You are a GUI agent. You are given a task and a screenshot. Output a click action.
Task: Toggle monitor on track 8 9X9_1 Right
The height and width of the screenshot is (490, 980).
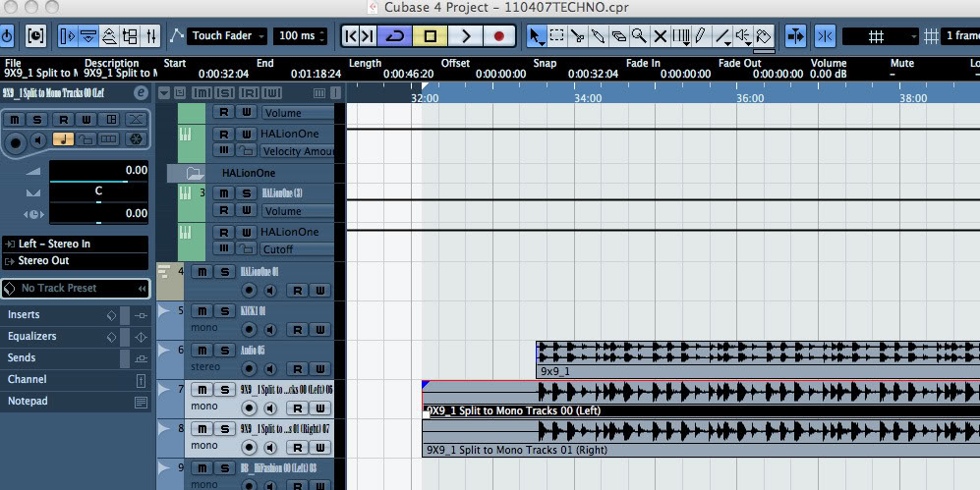point(270,448)
